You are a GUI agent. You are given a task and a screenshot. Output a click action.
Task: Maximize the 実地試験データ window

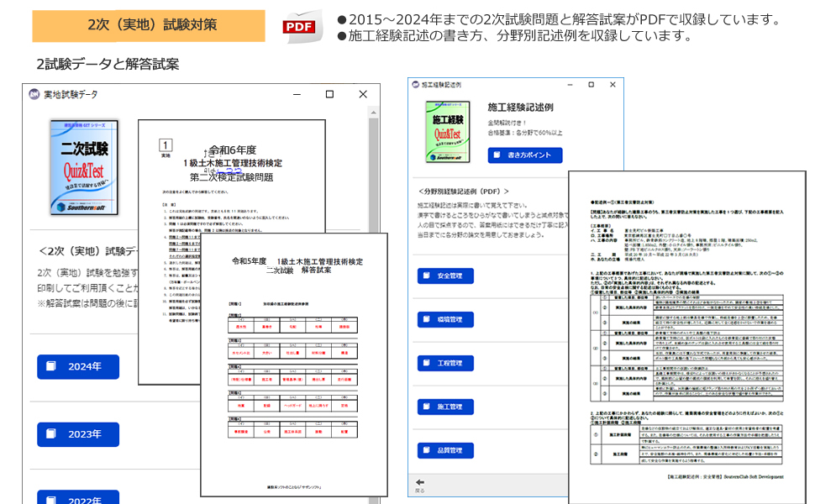coord(329,94)
